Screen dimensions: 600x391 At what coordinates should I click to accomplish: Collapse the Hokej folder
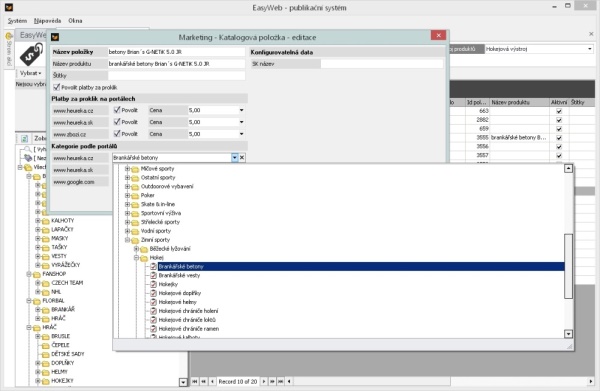pyautogui.click(x=137, y=257)
